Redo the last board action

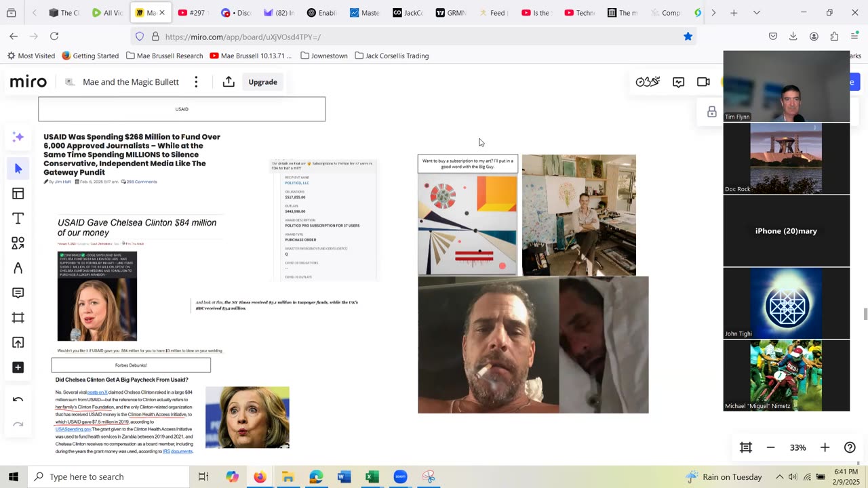[18, 424]
